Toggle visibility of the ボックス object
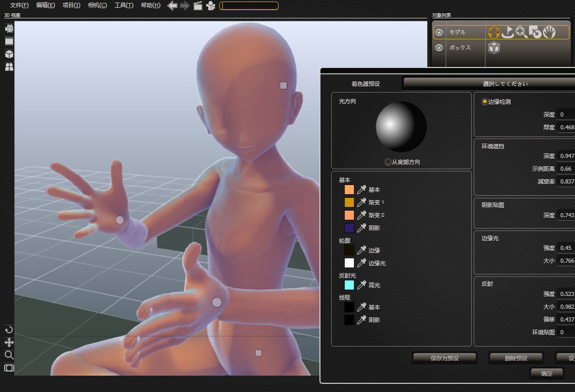Screen dimensions: 575x392 point(439,48)
